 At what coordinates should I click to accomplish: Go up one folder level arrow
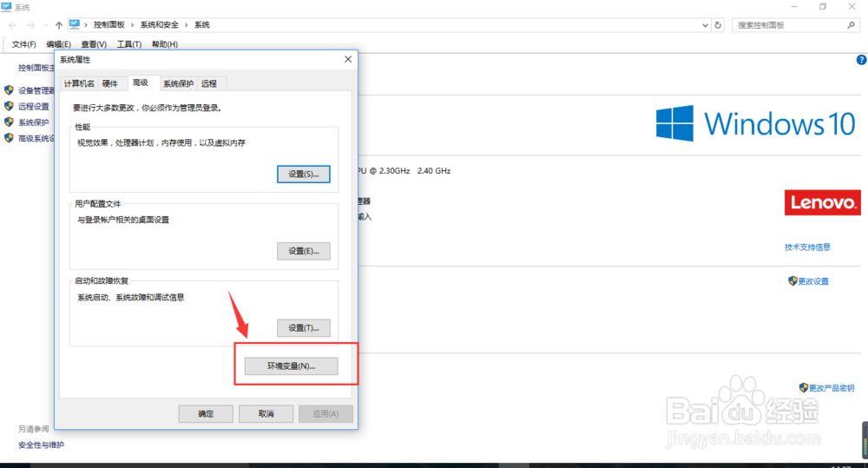coord(59,25)
